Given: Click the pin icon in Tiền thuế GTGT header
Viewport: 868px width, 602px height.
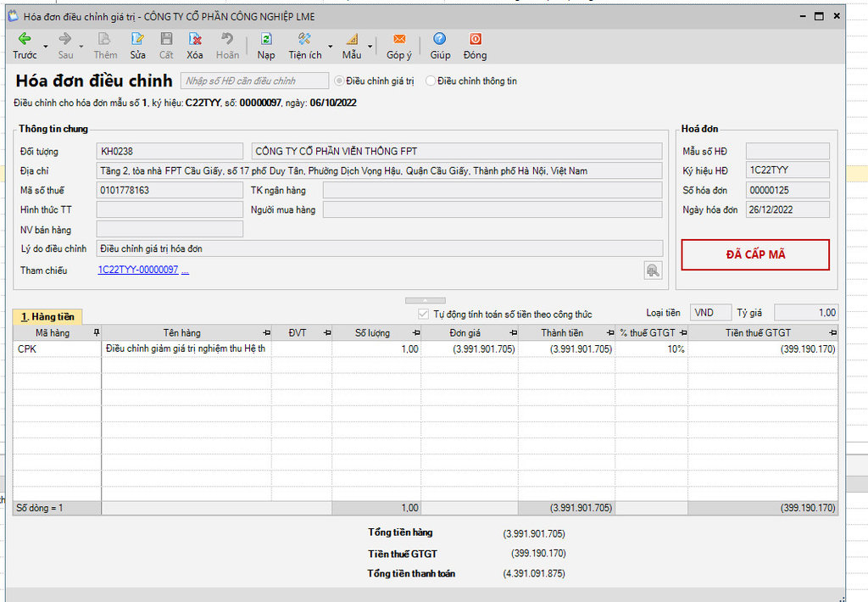Looking at the screenshot, I should click(833, 333).
